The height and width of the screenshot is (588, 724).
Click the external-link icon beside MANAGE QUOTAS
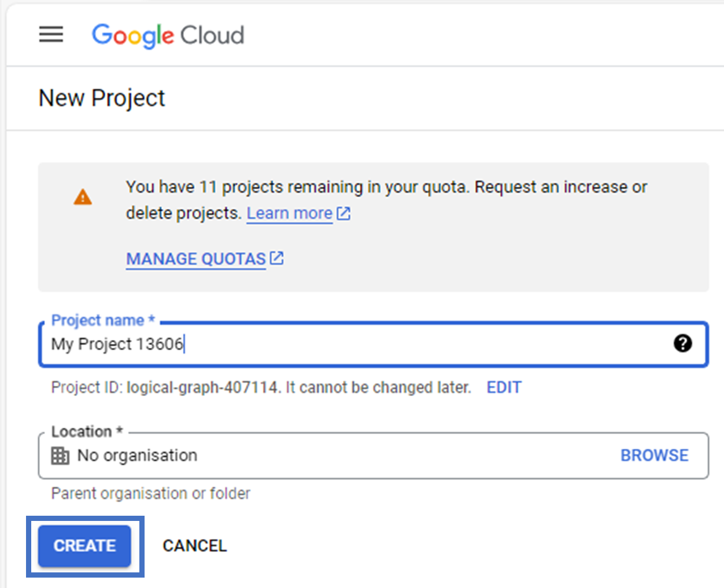click(276, 258)
